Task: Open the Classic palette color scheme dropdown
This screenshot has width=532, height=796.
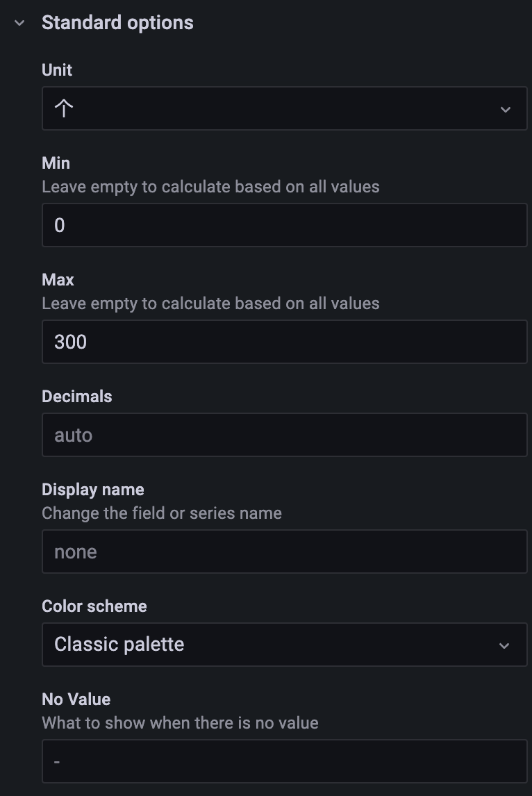Action: coord(278,645)
